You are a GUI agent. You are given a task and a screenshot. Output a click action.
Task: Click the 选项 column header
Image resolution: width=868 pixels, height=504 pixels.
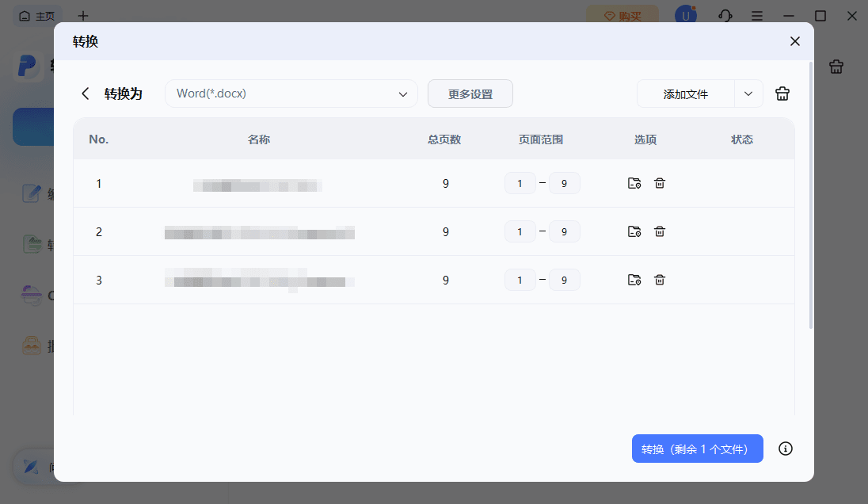645,139
